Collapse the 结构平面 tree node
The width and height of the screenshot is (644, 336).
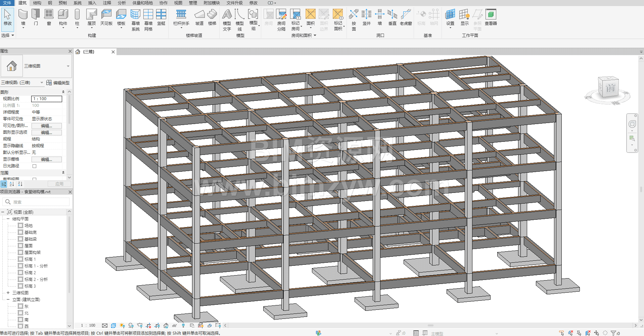(x=8, y=219)
